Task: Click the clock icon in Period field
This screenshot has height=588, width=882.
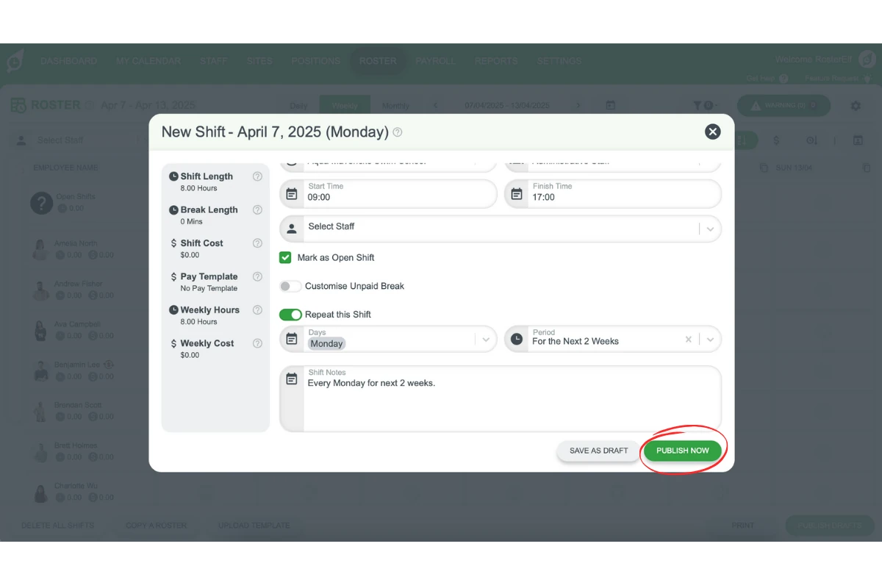Action: (x=517, y=339)
